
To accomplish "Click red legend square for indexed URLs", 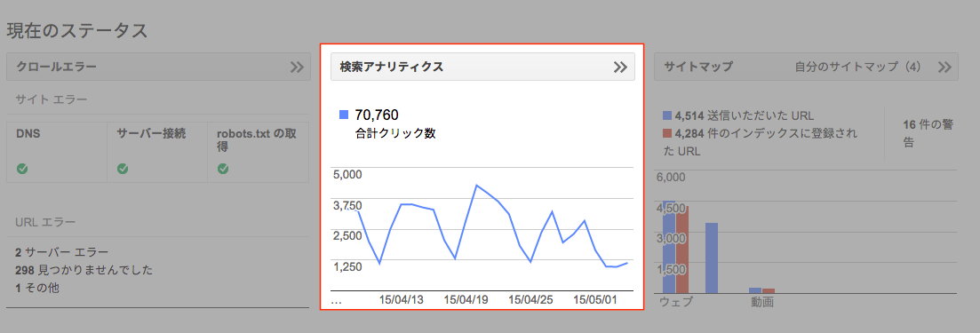I will [667, 133].
